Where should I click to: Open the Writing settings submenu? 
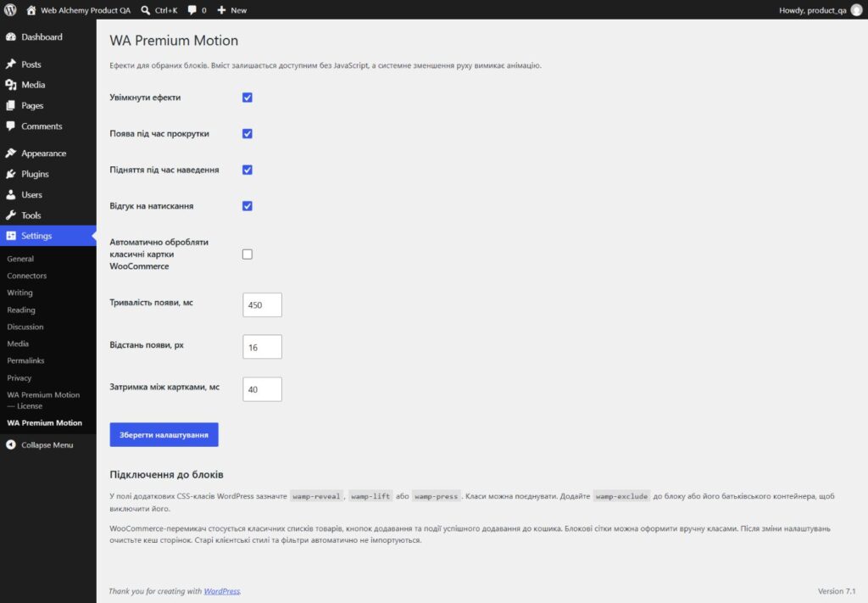[x=20, y=293]
